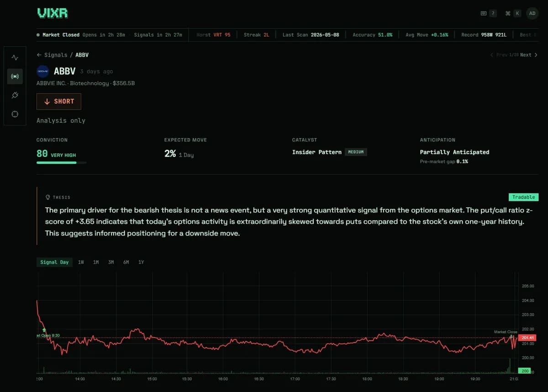This screenshot has width=548, height=392.
Task: Open the crosshair target sidebar icon
Action: [x=15, y=114]
